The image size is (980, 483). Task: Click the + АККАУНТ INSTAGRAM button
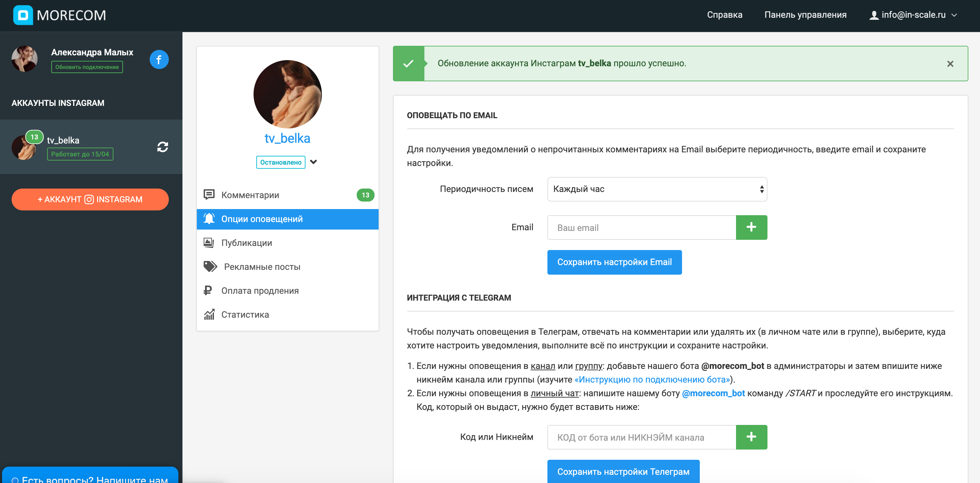tap(90, 199)
